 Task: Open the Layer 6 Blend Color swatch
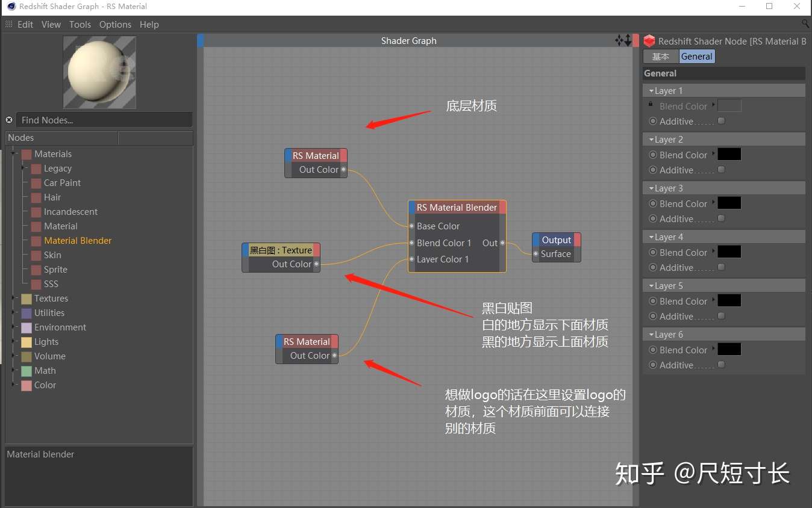pyautogui.click(x=729, y=350)
